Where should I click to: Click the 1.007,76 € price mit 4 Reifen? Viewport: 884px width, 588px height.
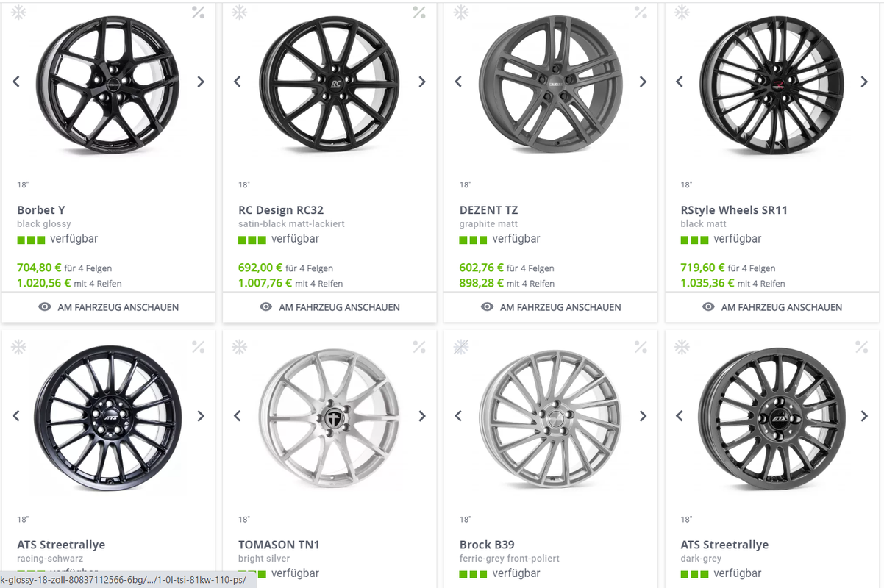click(265, 283)
